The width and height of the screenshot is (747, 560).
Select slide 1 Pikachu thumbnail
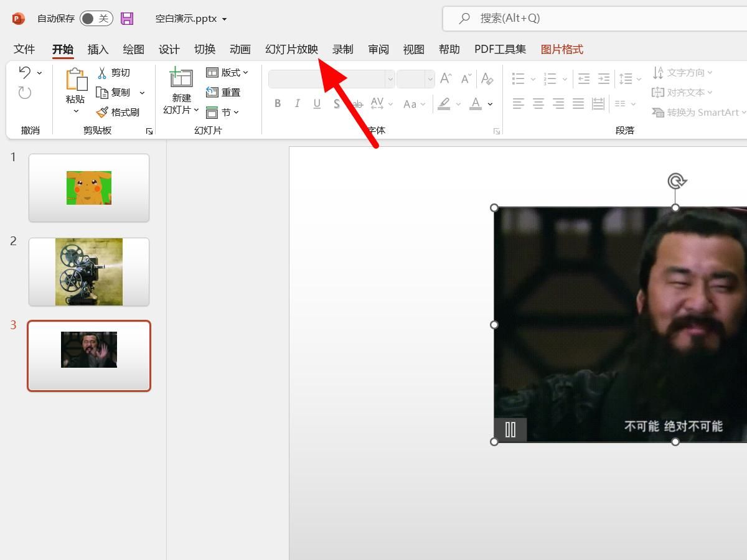[89, 188]
